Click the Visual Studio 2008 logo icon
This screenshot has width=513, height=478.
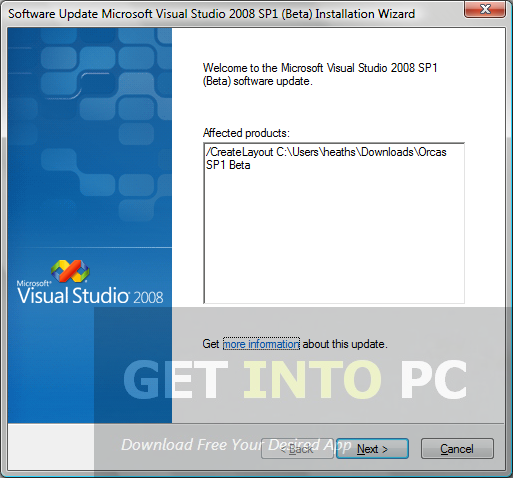[x=70, y=271]
